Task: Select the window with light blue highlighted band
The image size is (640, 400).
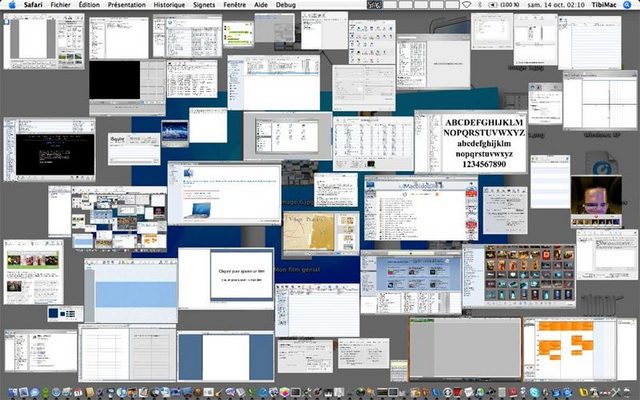Action: click(131, 291)
